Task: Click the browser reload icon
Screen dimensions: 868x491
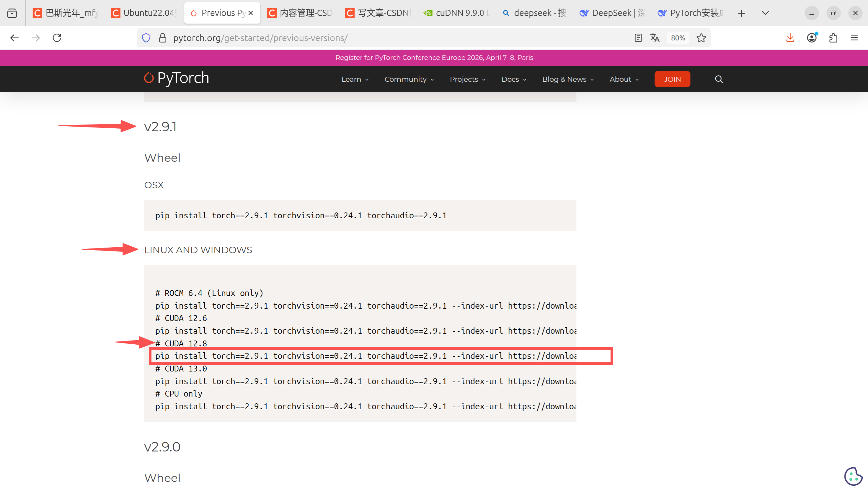Action: click(57, 38)
